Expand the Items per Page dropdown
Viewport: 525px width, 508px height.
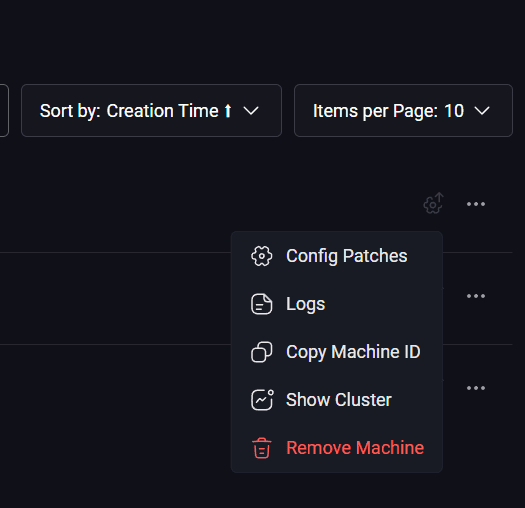tap(403, 111)
